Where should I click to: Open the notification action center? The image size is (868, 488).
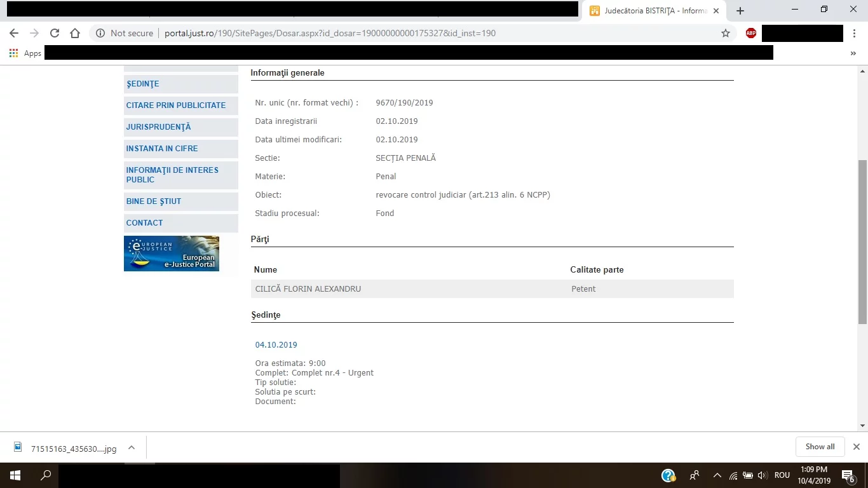(x=848, y=475)
